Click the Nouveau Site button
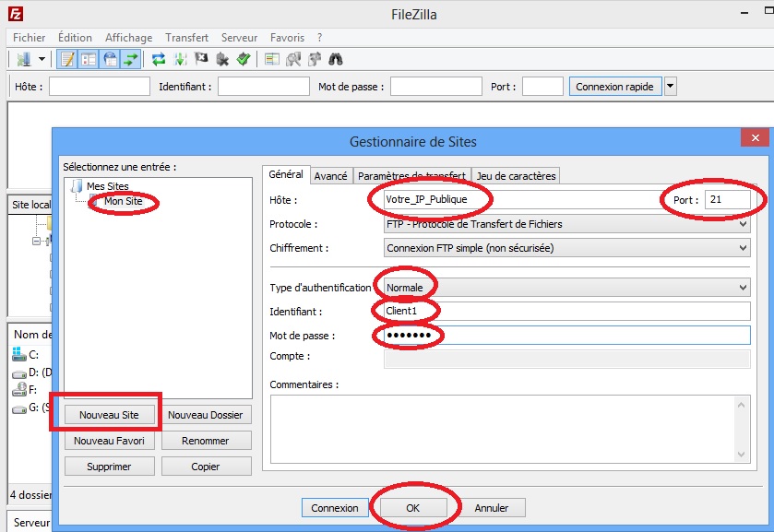Image resolution: width=774 pixels, height=532 pixels. (109, 415)
